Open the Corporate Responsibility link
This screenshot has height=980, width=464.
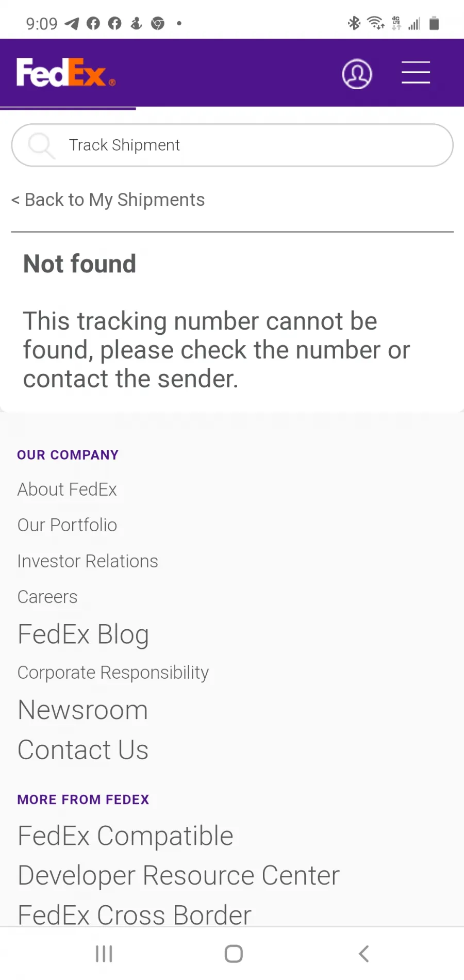click(113, 673)
